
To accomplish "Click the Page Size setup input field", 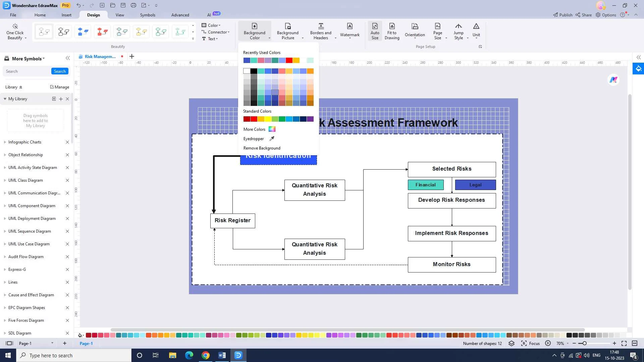I will pyautogui.click(x=438, y=31).
